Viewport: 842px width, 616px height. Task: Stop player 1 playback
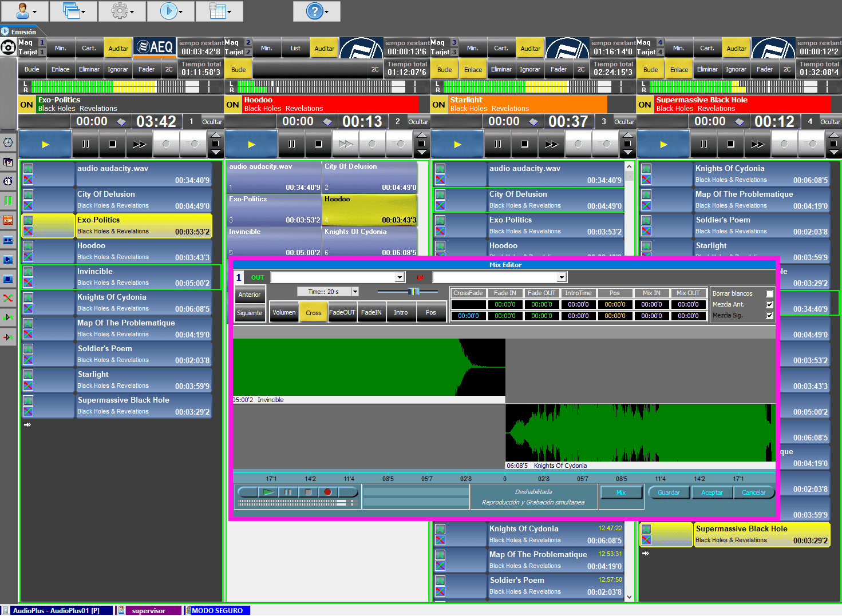point(113,144)
